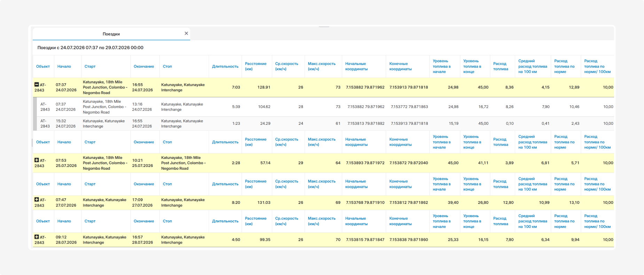Image resolution: width=644 pixels, height=275 pixels.
Task: Expand the 28.07.2026 trip row
Action: coord(37,237)
